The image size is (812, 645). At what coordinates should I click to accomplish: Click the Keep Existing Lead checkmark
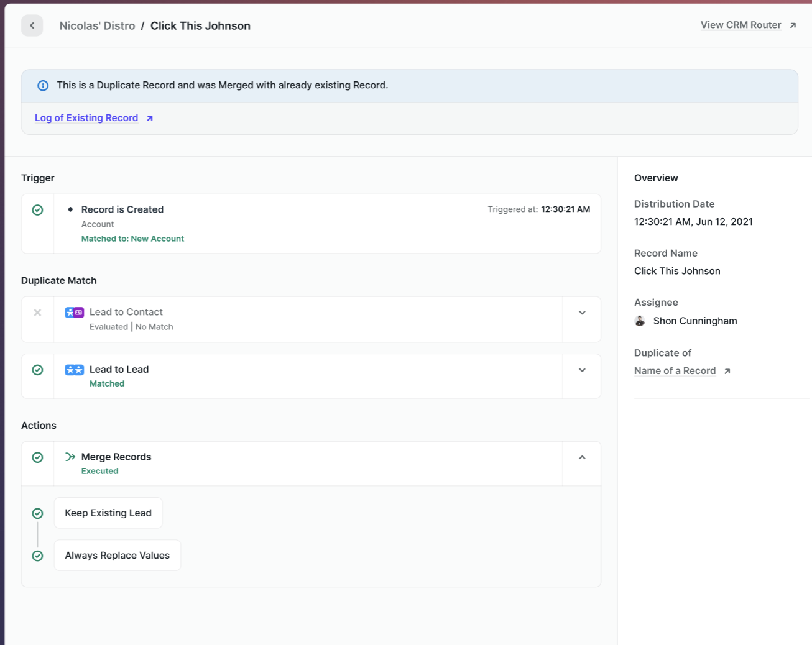[37, 513]
